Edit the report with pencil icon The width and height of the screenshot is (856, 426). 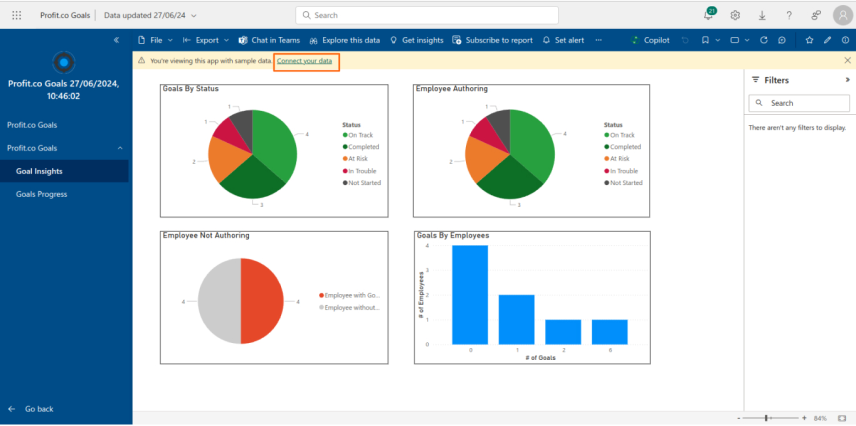tap(828, 40)
